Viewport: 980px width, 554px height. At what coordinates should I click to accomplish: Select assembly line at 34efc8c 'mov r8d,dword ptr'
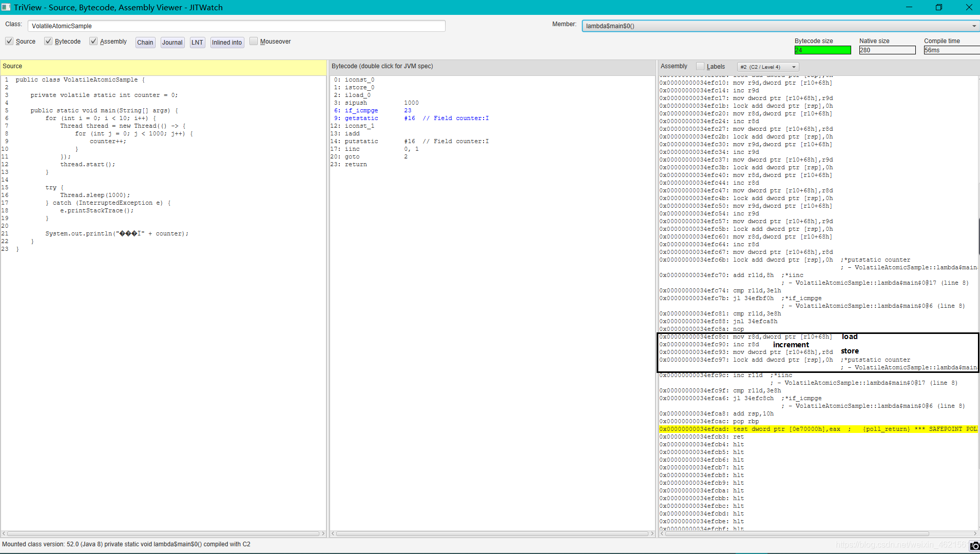coord(746,337)
